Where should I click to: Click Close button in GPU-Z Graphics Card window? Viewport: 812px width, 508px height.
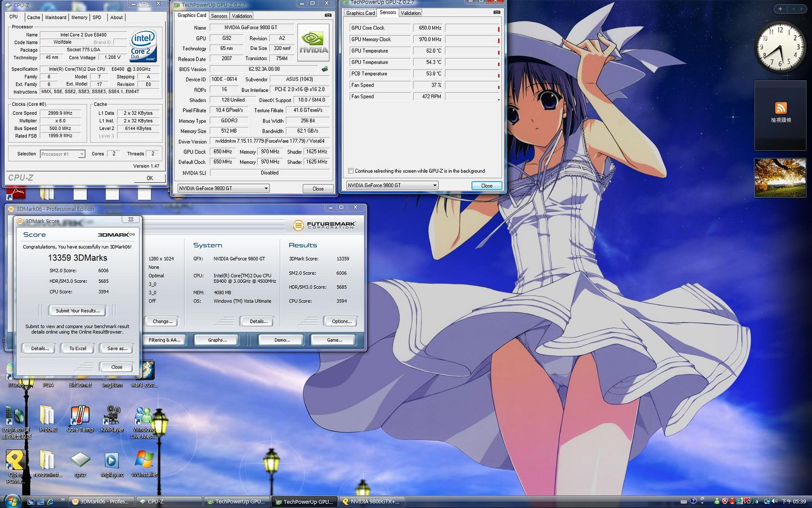pos(318,189)
